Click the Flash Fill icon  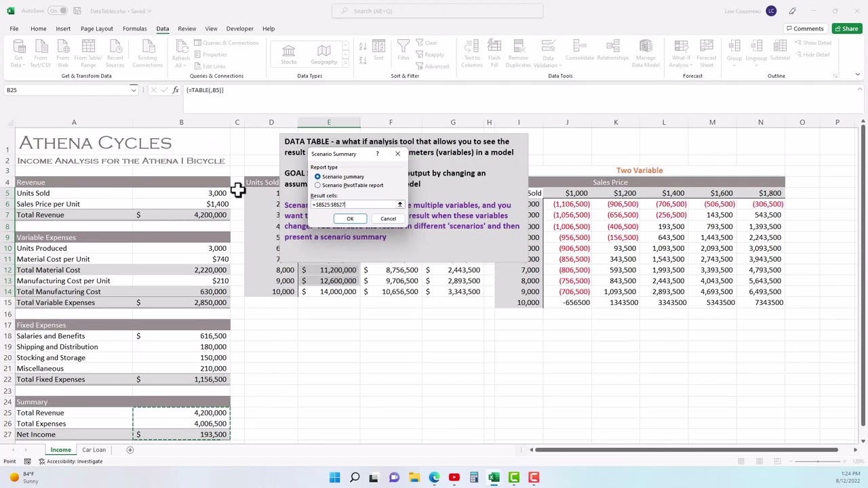tap(494, 54)
